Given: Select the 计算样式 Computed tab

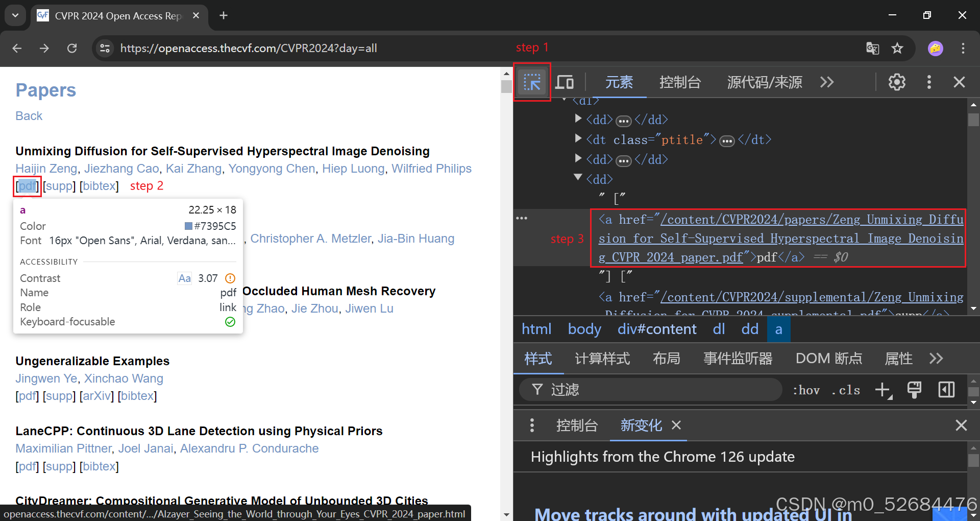Looking at the screenshot, I should [x=602, y=359].
